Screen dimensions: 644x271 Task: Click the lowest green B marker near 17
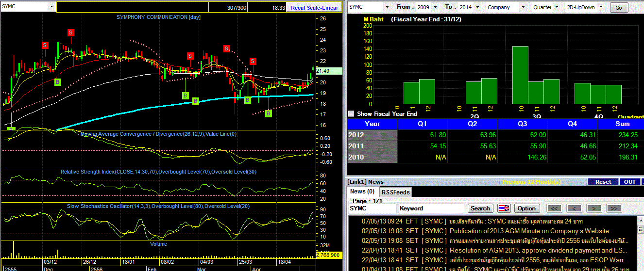pos(268,113)
